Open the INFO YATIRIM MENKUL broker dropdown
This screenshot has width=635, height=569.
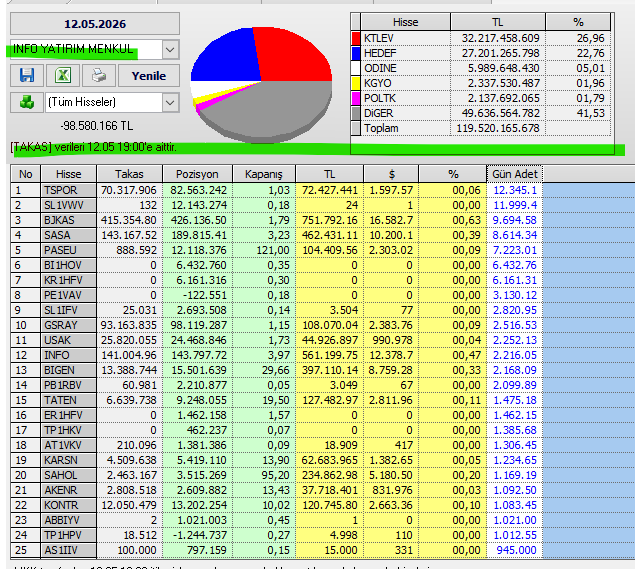coord(170,49)
